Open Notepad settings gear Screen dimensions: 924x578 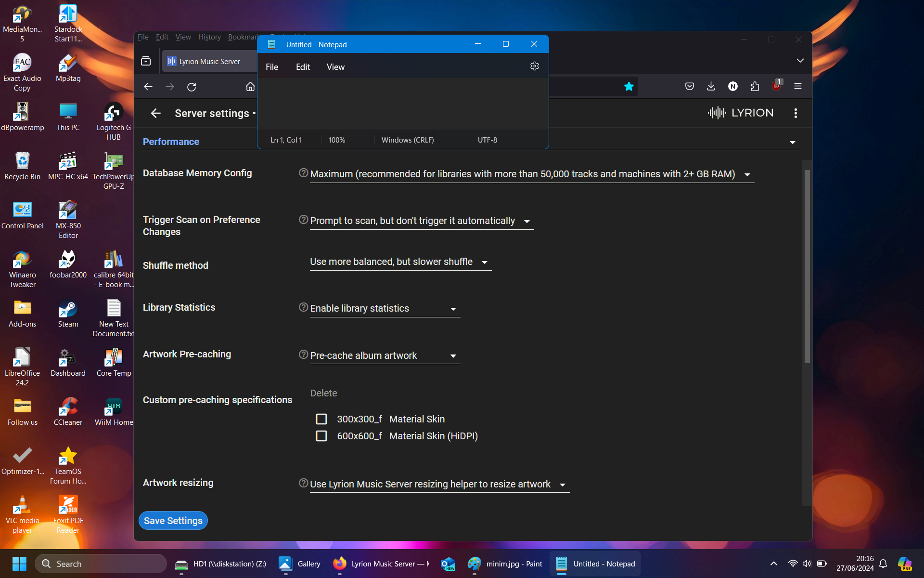pos(534,66)
